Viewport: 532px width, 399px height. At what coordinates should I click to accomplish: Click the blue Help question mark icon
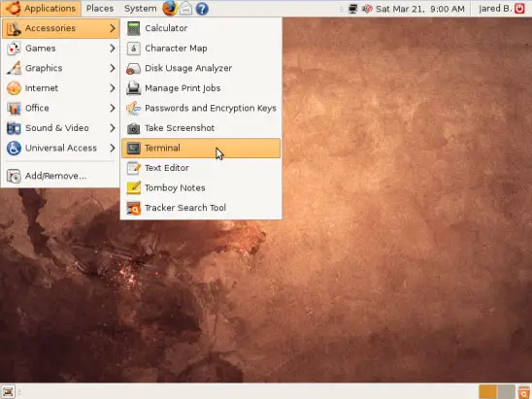click(202, 9)
